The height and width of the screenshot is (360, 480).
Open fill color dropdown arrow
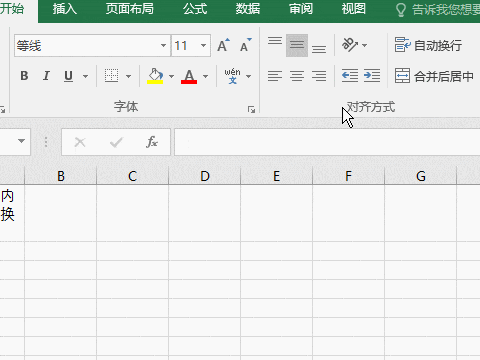click(171, 76)
